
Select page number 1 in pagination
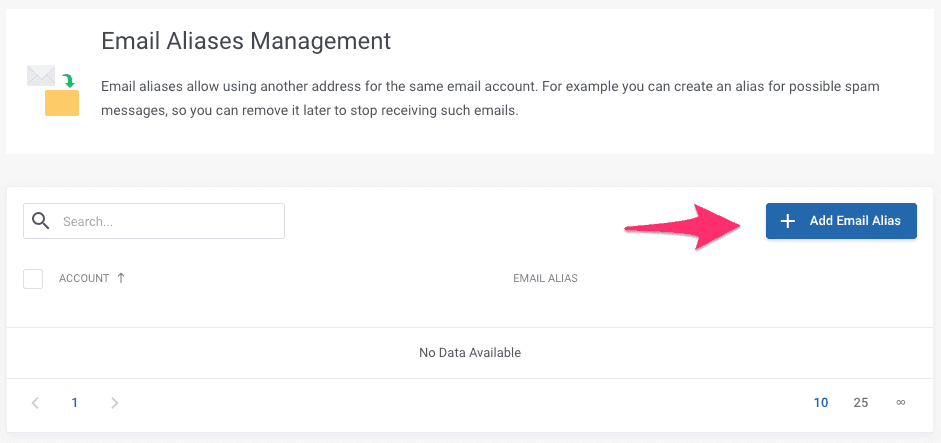(x=74, y=403)
